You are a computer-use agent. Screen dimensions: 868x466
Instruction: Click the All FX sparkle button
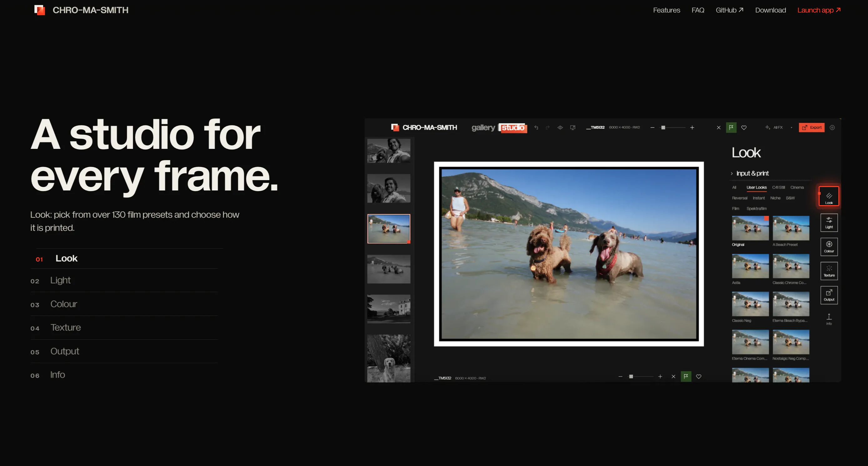coord(774,127)
